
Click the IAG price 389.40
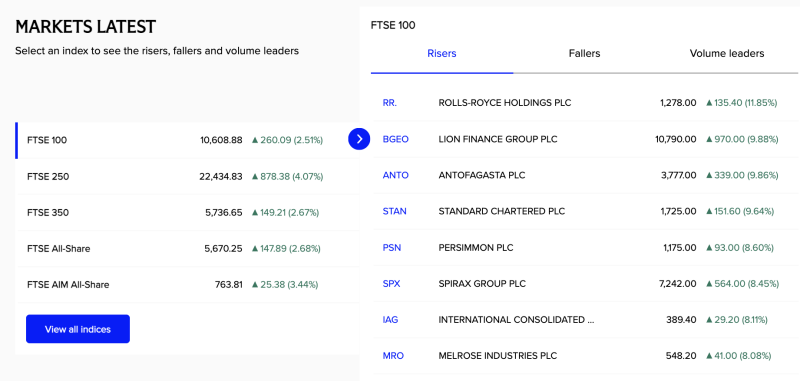click(x=681, y=320)
